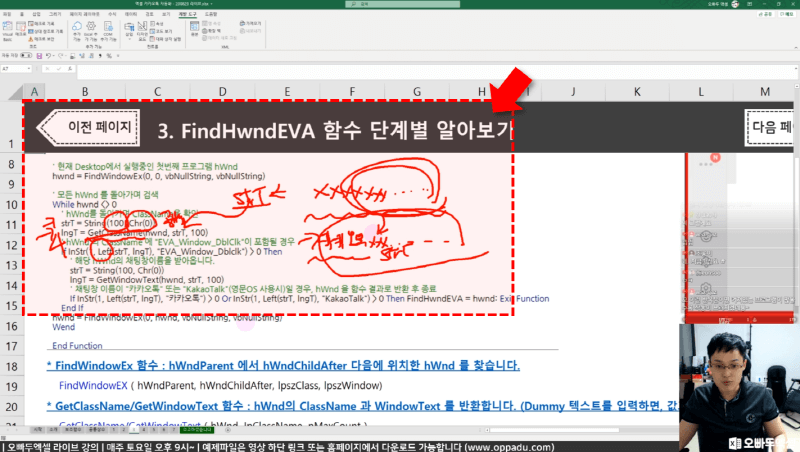Screen dimensions: 800x452
Task: Click the Previous Page arrow button
Action: (x=88, y=127)
